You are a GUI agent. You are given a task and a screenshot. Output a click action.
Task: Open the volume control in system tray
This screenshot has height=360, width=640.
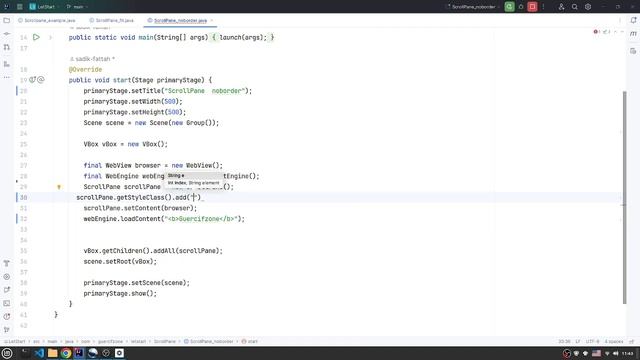coord(616,353)
